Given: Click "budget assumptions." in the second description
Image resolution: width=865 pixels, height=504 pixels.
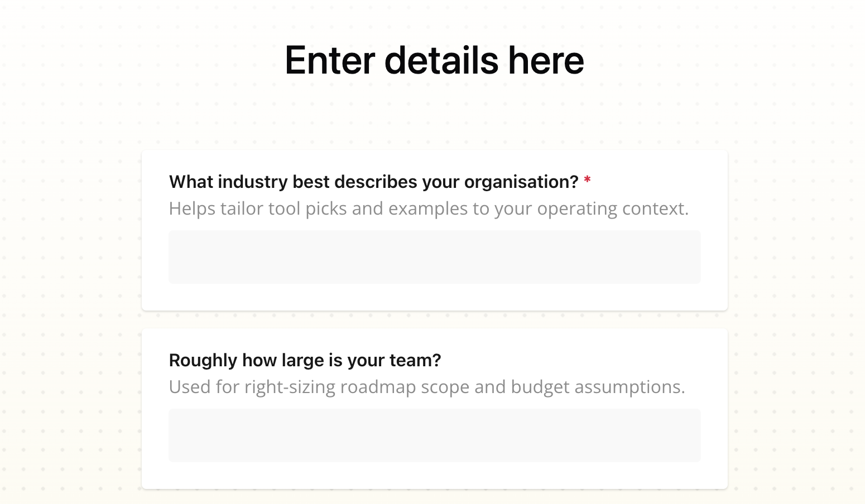Looking at the screenshot, I should [x=597, y=387].
